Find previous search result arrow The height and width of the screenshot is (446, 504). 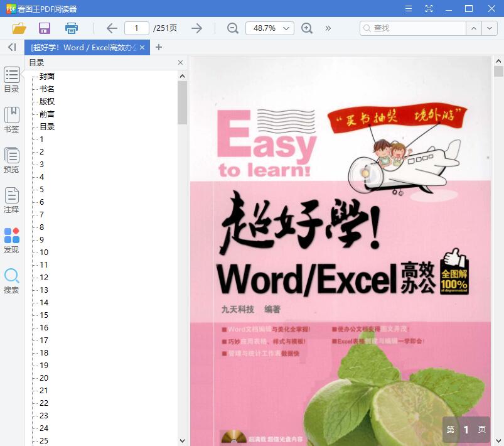point(474,28)
